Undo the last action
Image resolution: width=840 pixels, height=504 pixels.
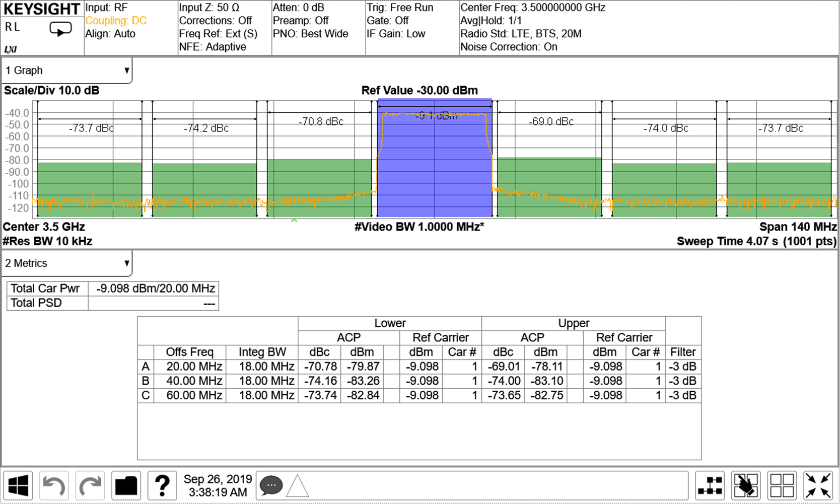tap(54, 485)
